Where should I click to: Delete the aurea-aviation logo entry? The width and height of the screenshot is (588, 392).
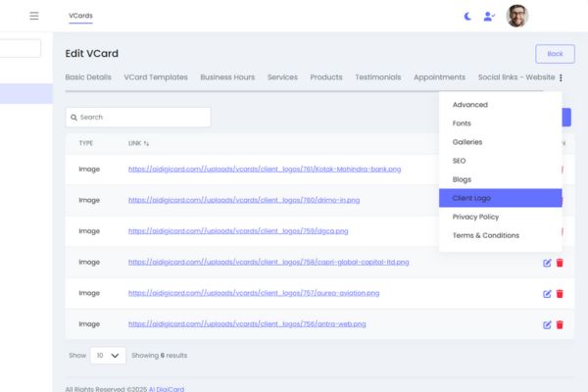tap(560, 293)
